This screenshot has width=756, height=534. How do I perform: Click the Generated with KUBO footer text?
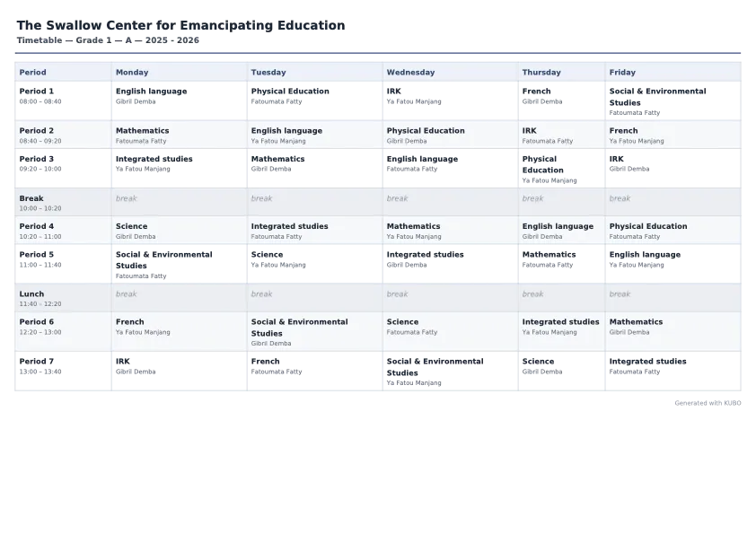point(708,403)
